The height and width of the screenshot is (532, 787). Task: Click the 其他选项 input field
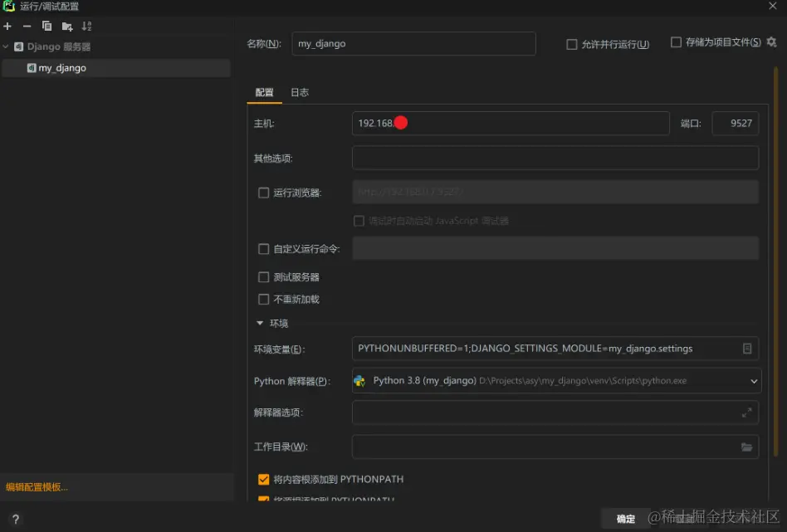coord(555,158)
